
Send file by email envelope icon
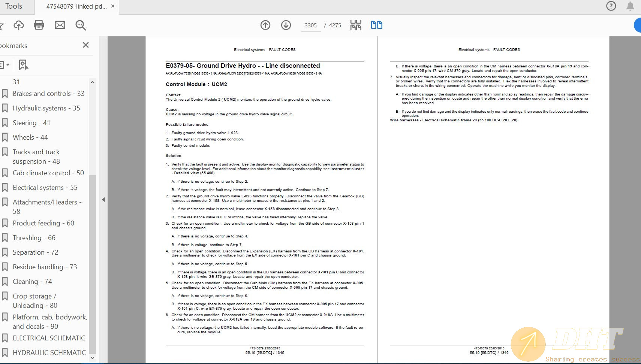(60, 25)
